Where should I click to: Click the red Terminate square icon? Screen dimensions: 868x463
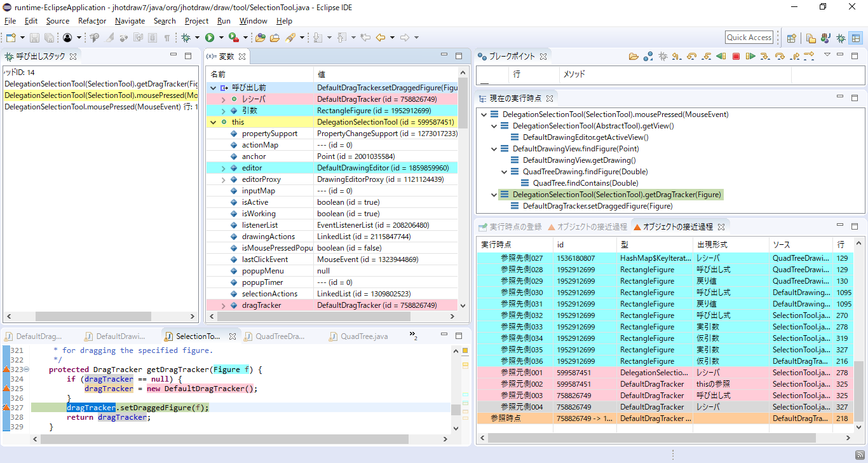point(736,56)
